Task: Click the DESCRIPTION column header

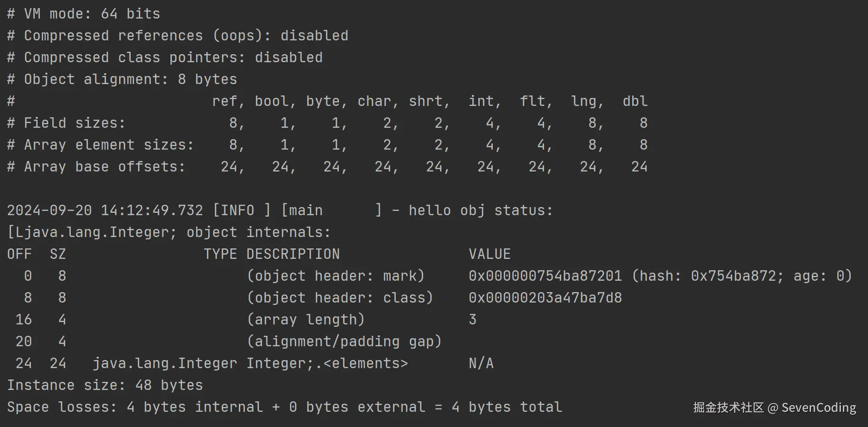Action: click(293, 254)
